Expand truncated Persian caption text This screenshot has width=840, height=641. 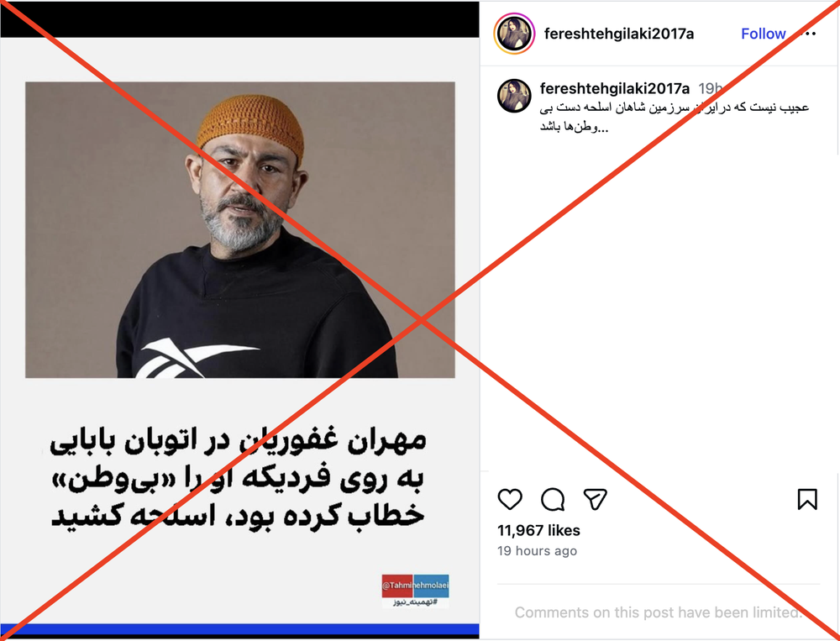[674, 118]
